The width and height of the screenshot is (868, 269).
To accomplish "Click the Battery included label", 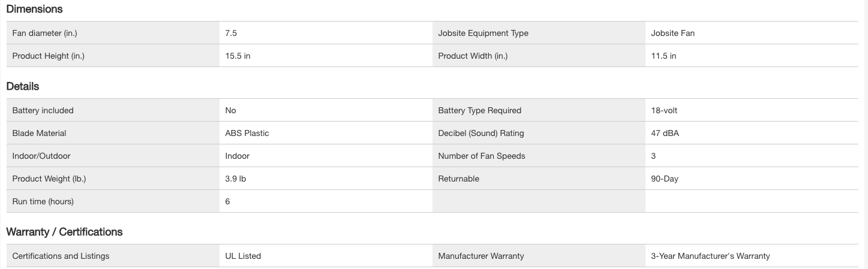I will pyautogui.click(x=43, y=111).
